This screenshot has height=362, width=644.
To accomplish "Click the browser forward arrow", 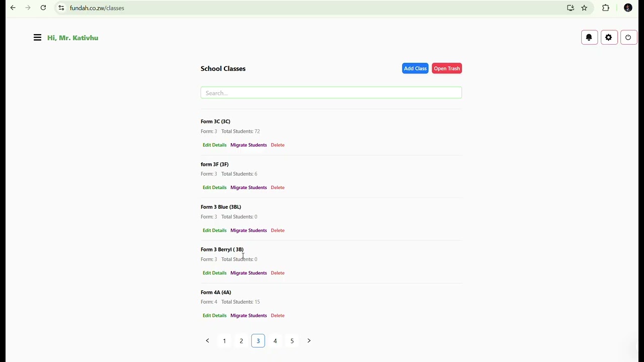I will 28,8.
